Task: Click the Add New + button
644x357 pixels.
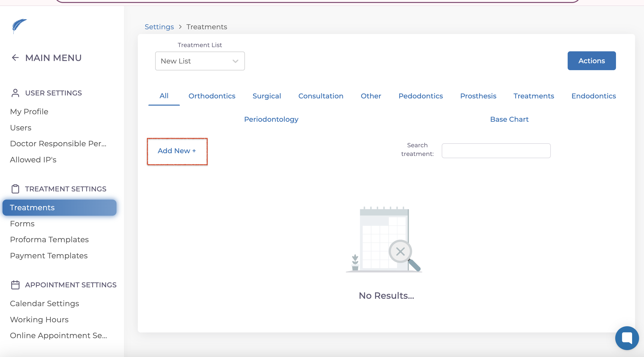Action: (177, 151)
